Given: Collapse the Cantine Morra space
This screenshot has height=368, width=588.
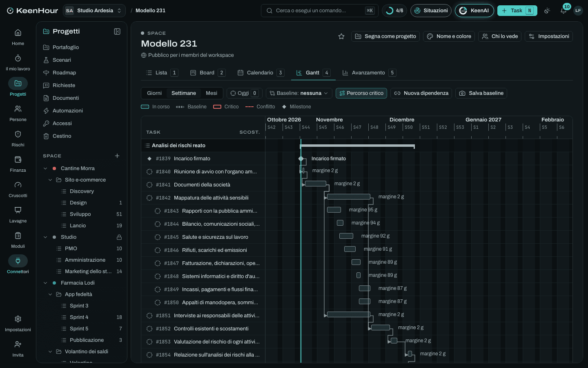Looking at the screenshot, I should (45, 168).
